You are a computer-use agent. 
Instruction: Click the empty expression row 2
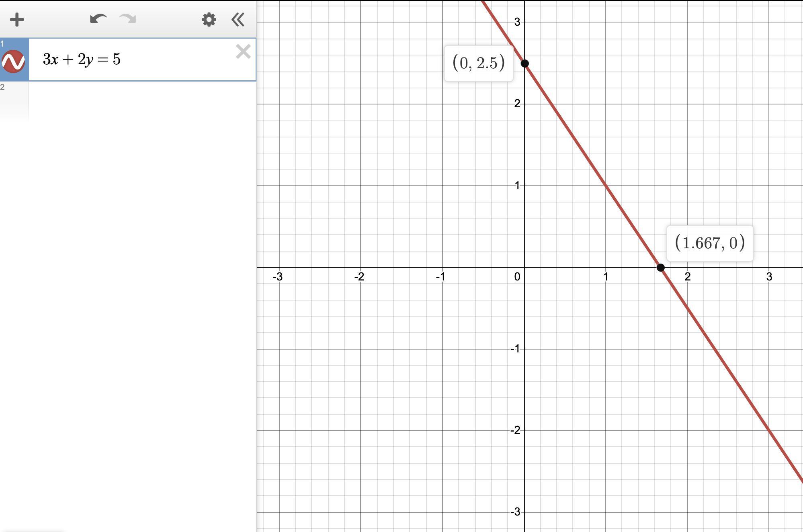click(x=141, y=100)
